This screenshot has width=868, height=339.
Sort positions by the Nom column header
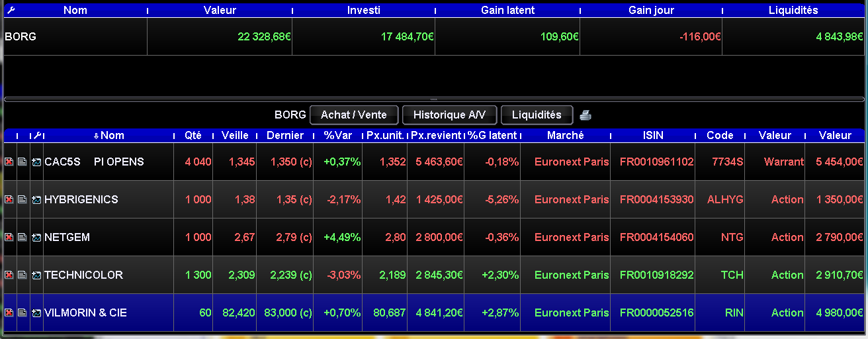pyautogui.click(x=109, y=135)
